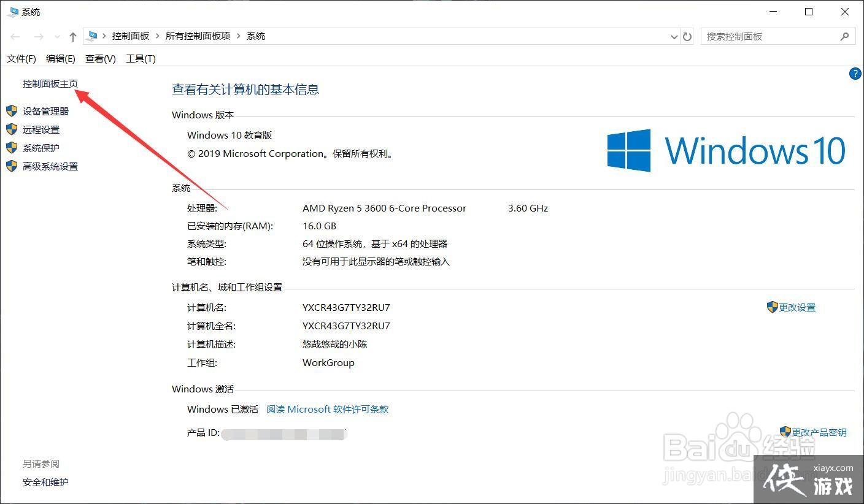Click the 64 位操作系统 system type value
864x504 pixels.
[375, 243]
